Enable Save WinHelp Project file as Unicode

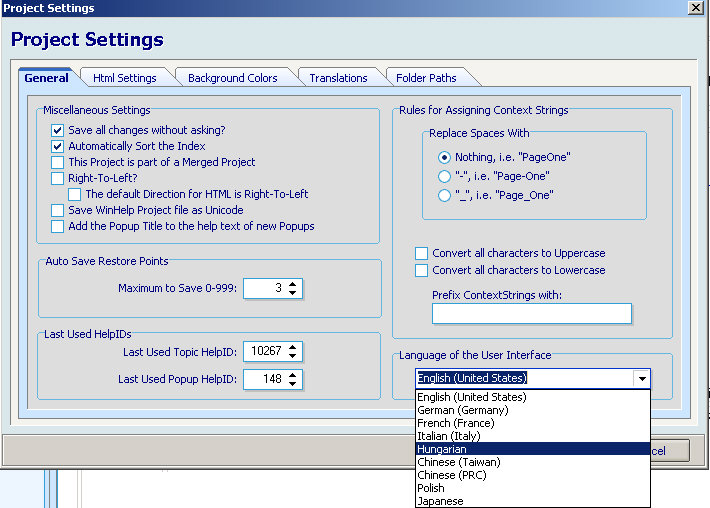[58, 210]
